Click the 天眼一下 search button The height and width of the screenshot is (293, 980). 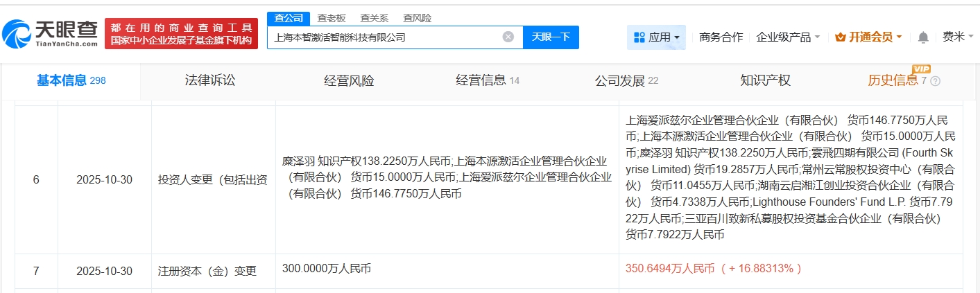tap(551, 37)
